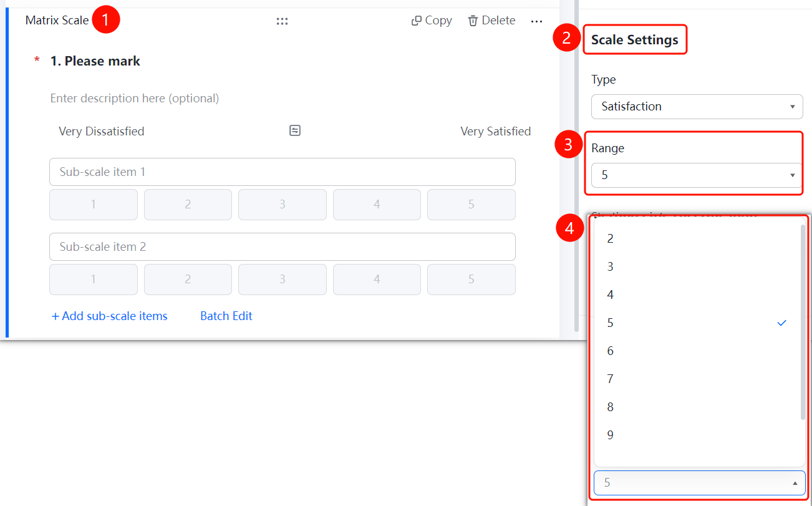Choose option 8 in the open number list
This screenshot has width=812, height=506.
(696, 407)
